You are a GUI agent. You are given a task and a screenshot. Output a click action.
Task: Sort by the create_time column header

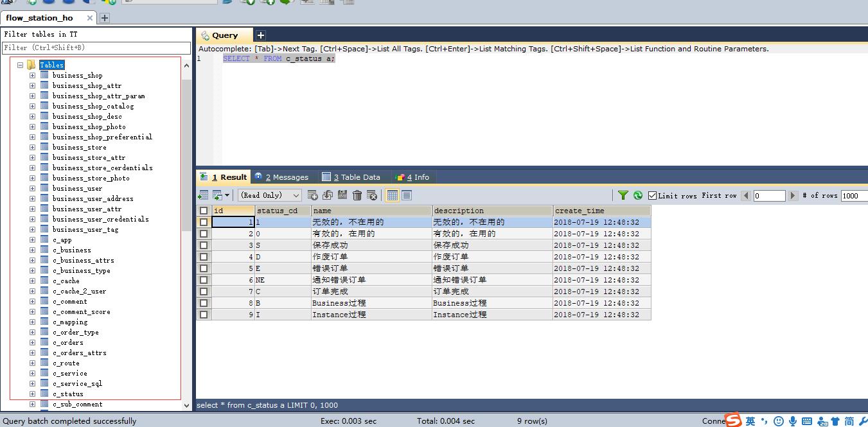[601, 211]
